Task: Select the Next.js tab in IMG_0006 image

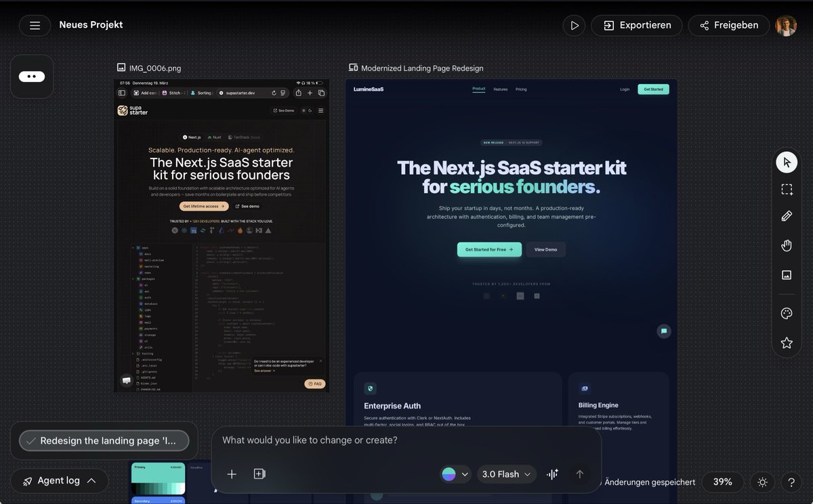Action: (x=192, y=137)
